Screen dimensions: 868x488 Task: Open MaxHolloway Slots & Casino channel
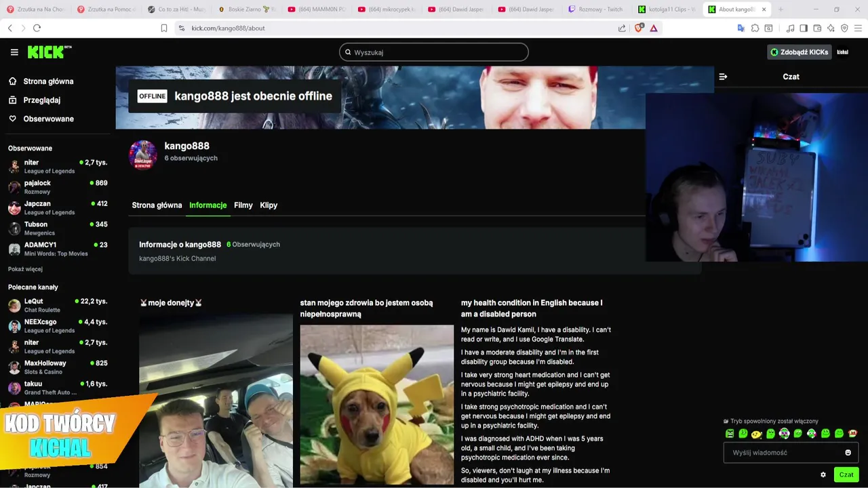[x=58, y=367]
